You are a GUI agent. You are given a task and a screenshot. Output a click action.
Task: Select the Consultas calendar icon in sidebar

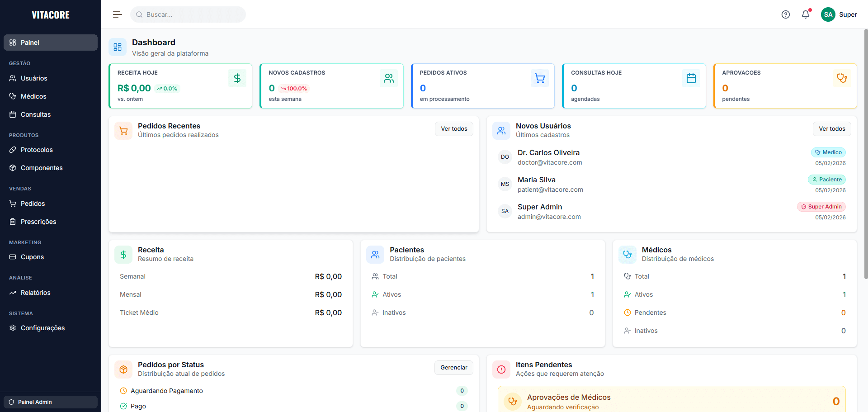pos(12,114)
